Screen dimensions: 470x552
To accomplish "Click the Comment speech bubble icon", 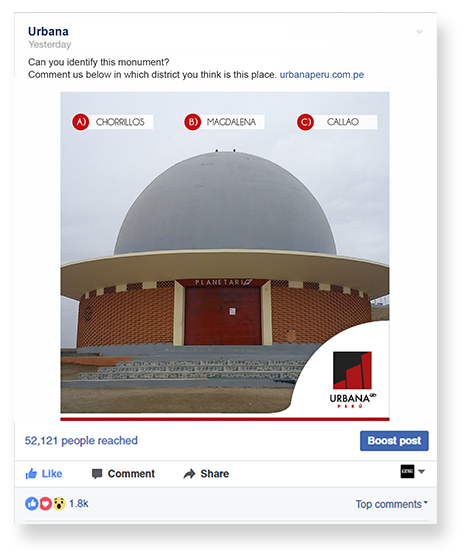I will (x=97, y=474).
